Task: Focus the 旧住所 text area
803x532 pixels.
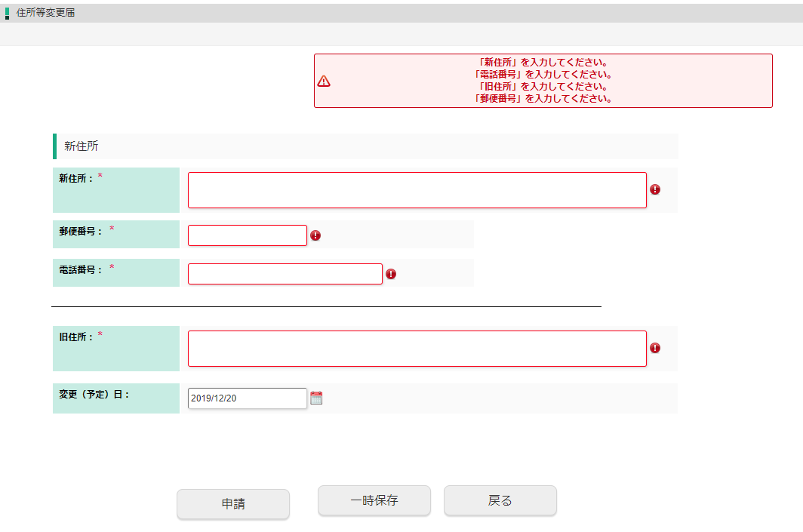Action: 417,349
